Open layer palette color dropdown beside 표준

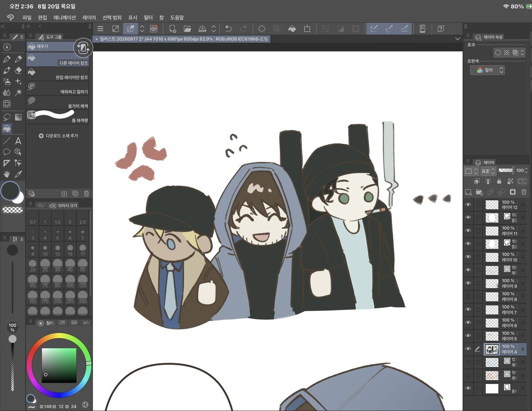(x=471, y=170)
